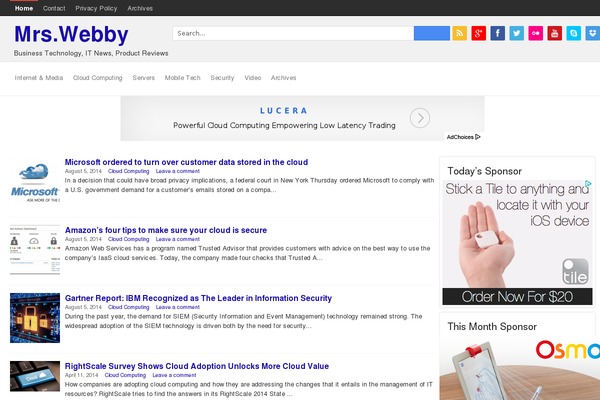Screen dimensions: 600x400
Task: Visit the Facebook page icon
Action: tap(497, 33)
